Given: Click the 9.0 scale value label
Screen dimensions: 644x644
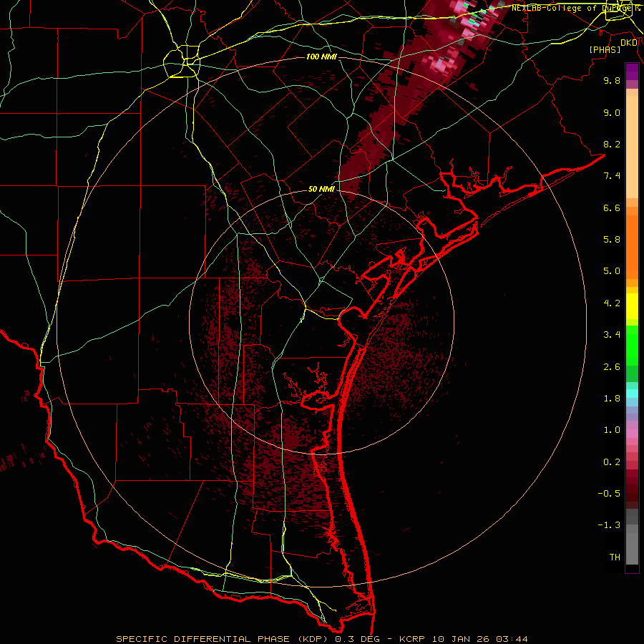Looking at the screenshot, I should [x=612, y=112].
